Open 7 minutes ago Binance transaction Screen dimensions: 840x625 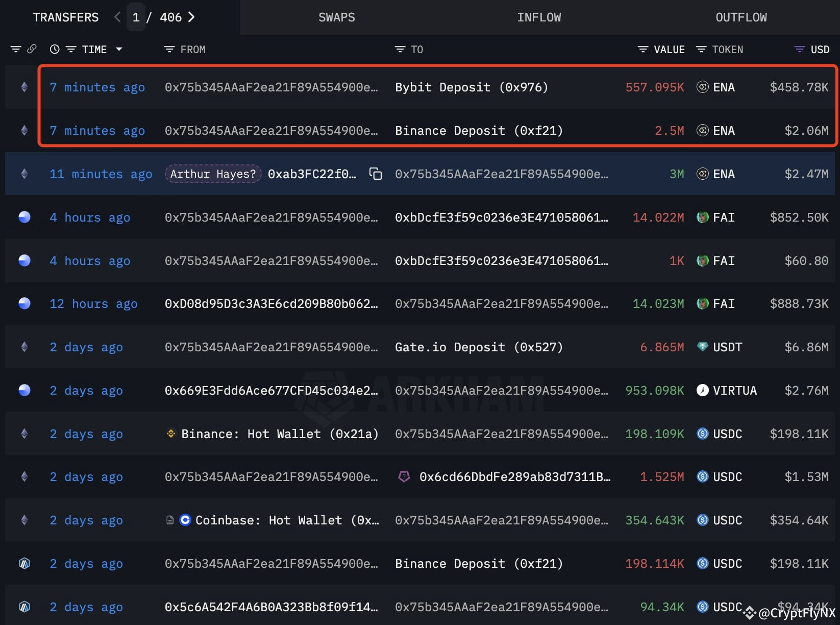97,131
